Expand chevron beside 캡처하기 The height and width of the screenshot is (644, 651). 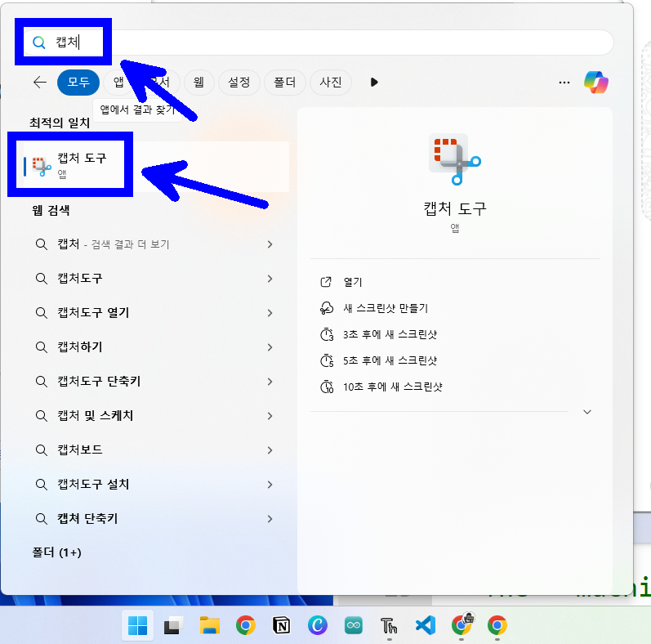[270, 347]
